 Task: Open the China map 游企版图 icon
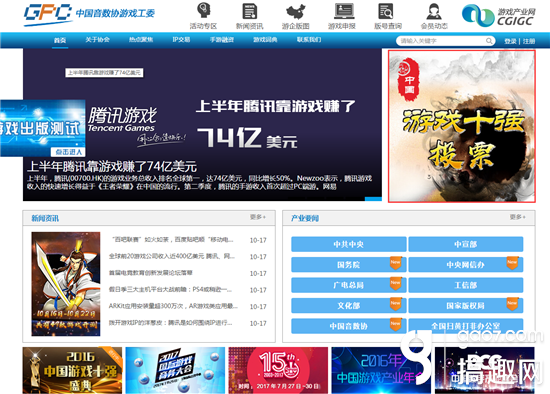pyautogui.click(x=296, y=12)
